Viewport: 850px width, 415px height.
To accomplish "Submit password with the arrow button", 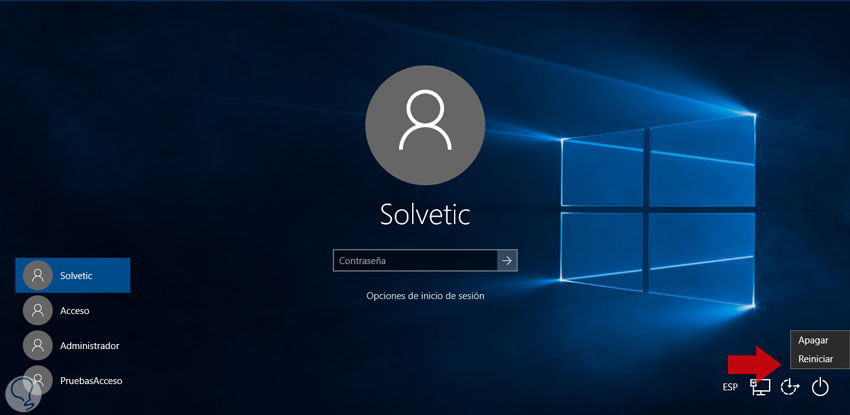I will [507, 261].
